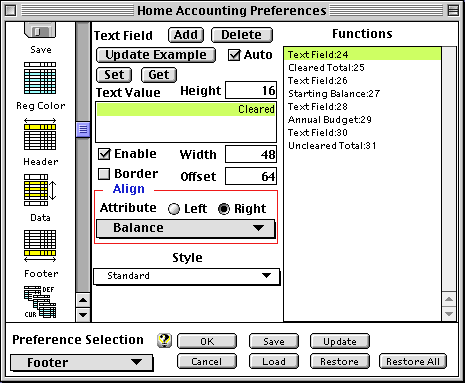Screen dimensions: 465x383
Task: Click the icon list scroll down arrow
Action: 83,314
